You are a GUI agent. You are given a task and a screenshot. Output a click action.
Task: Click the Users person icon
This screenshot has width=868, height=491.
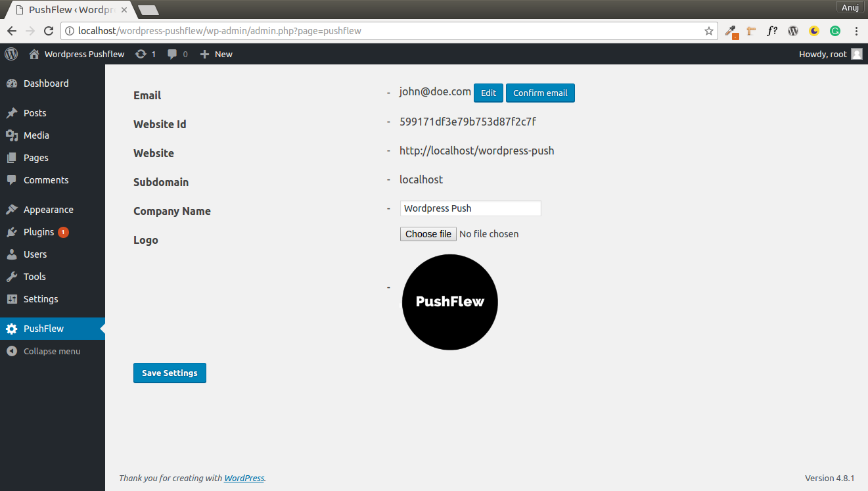(x=12, y=254)
